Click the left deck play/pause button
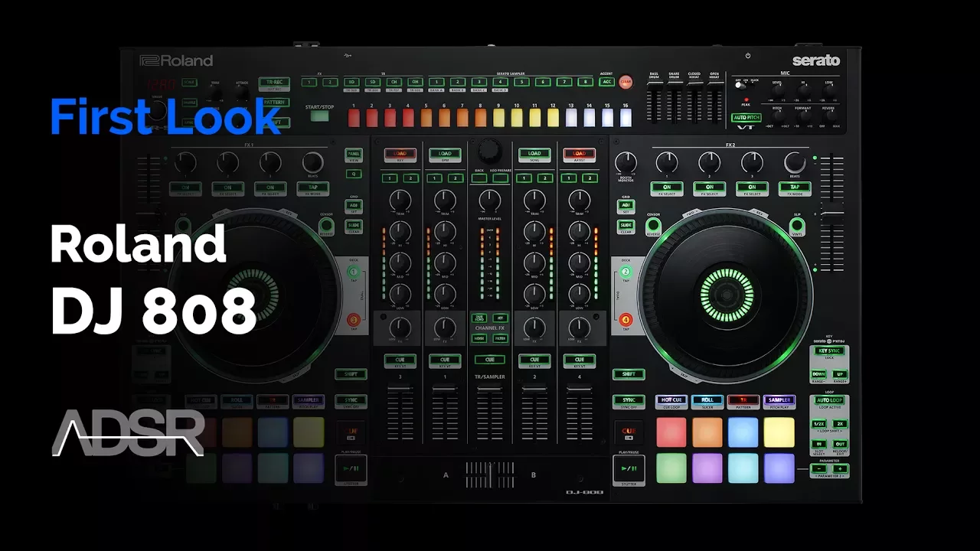 tap(351, 469)
